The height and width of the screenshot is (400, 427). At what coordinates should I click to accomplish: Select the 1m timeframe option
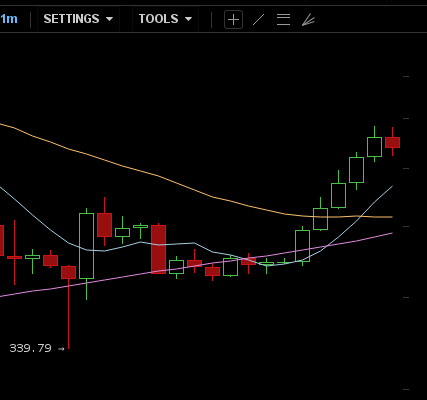pyautogui.click(x=9, y=19)
